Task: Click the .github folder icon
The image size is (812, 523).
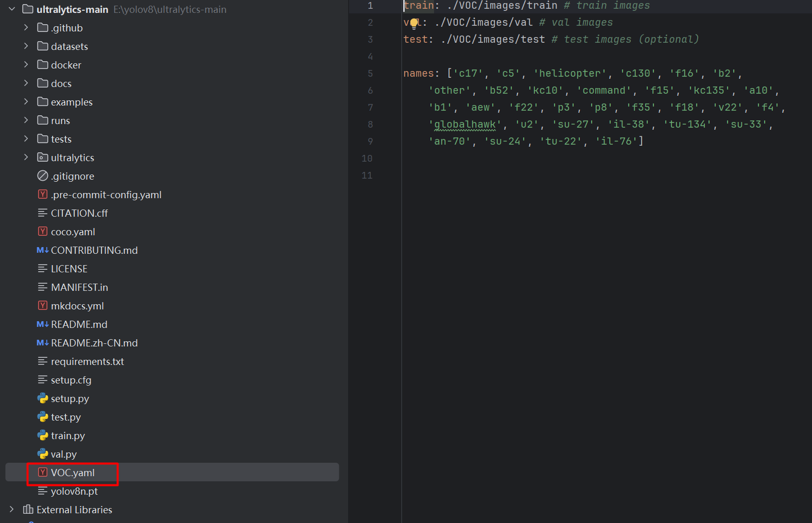Action: pos(43,28)
